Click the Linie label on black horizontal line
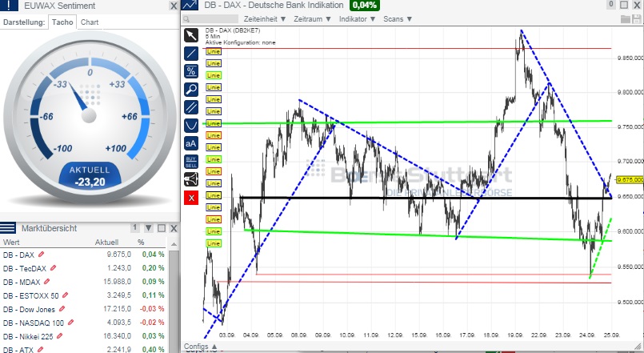644x353 pixels. (x=214, y=195)
